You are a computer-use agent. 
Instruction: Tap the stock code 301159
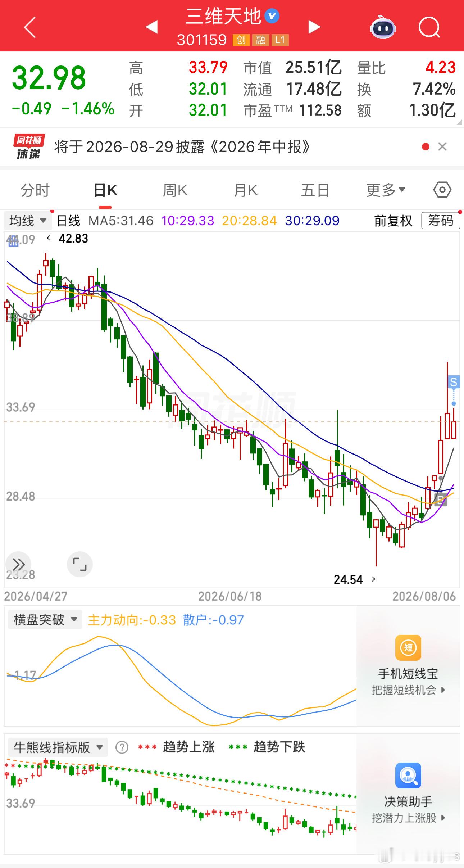(x=202, y=40)
